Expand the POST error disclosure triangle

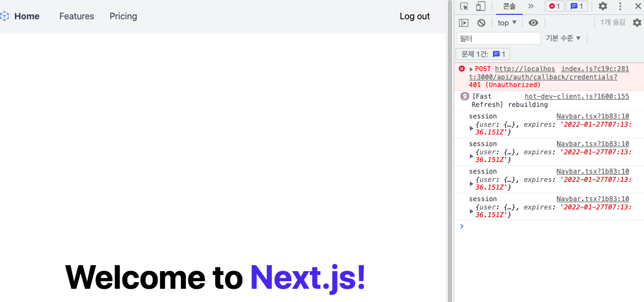click(471, 69)
